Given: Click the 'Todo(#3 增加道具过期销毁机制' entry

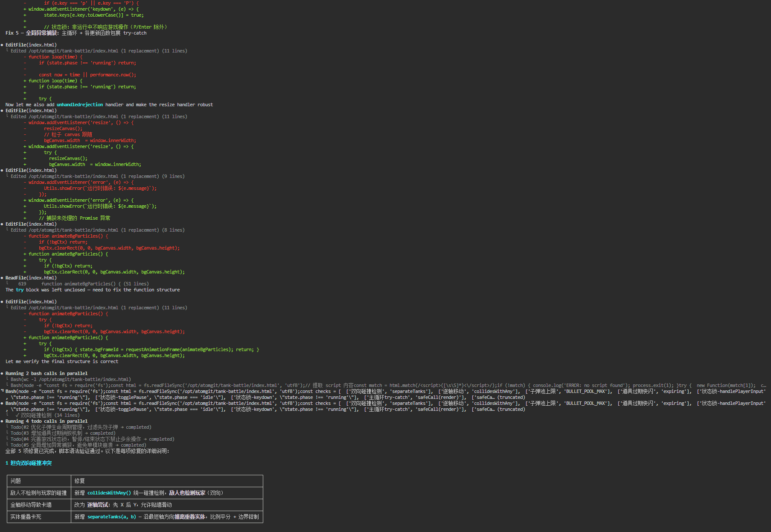Looking at the screenshot, I should [x=63, y=433].
